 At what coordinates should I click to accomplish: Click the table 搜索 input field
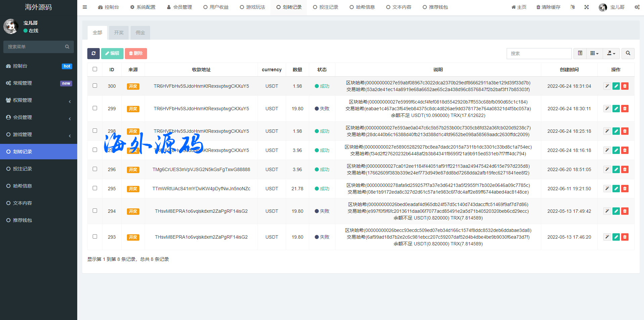click(x=539, y=53)
